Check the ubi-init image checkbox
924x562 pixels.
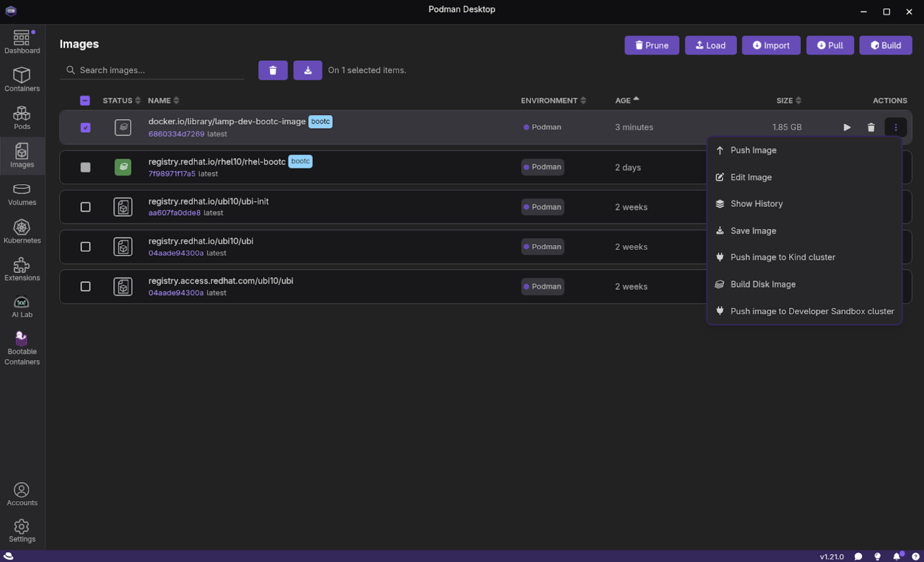(x=85, y=207)
